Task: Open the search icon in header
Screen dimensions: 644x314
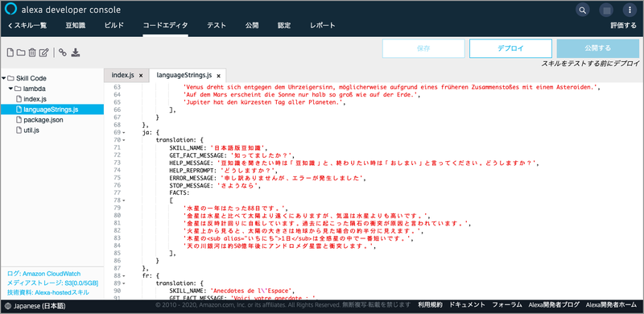Action: (582, 10)
